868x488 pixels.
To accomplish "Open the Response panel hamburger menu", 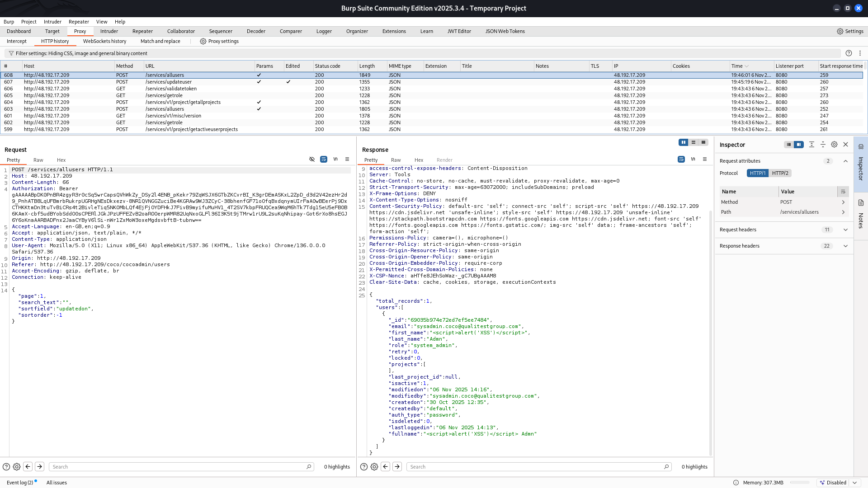I will click(x=705, y=159).
